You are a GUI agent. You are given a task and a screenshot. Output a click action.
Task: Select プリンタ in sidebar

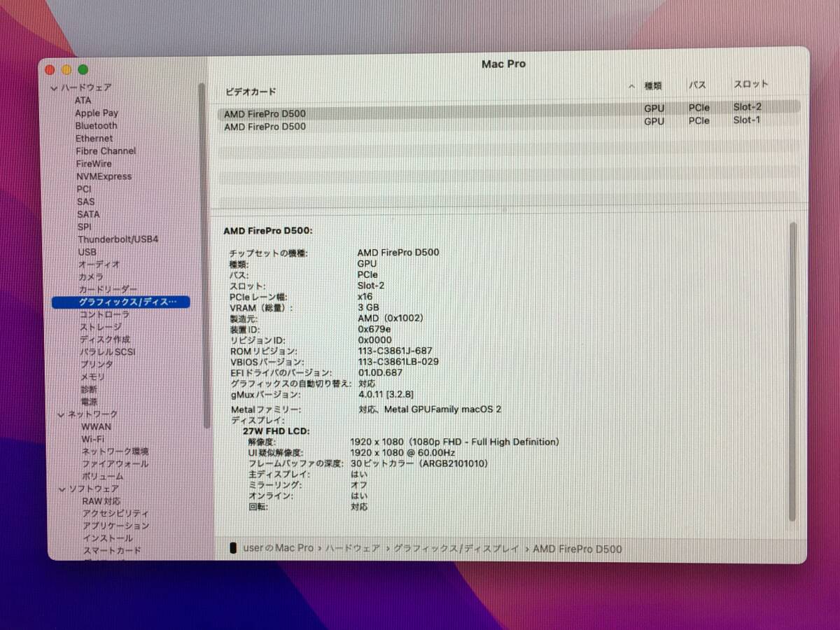pos(96,365)
